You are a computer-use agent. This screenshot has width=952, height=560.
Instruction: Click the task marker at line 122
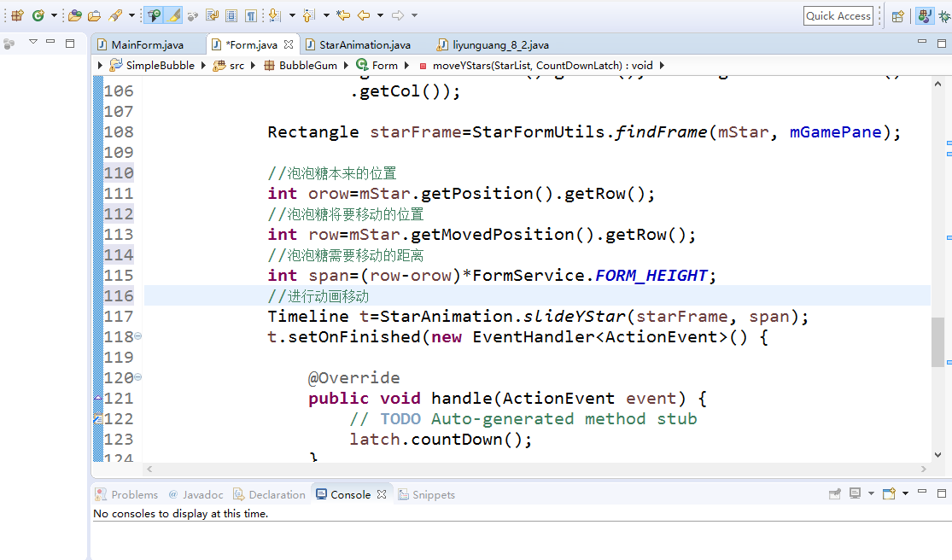click(97, 419)
